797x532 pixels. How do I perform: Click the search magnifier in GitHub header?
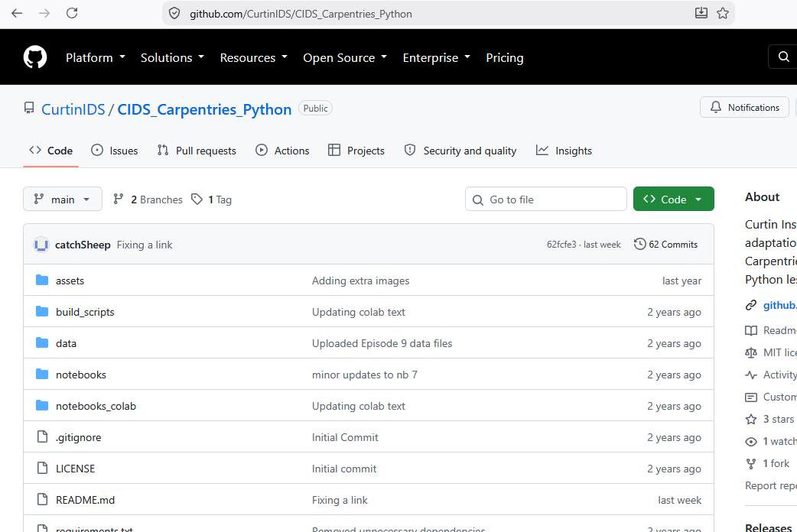pos(784,57)
